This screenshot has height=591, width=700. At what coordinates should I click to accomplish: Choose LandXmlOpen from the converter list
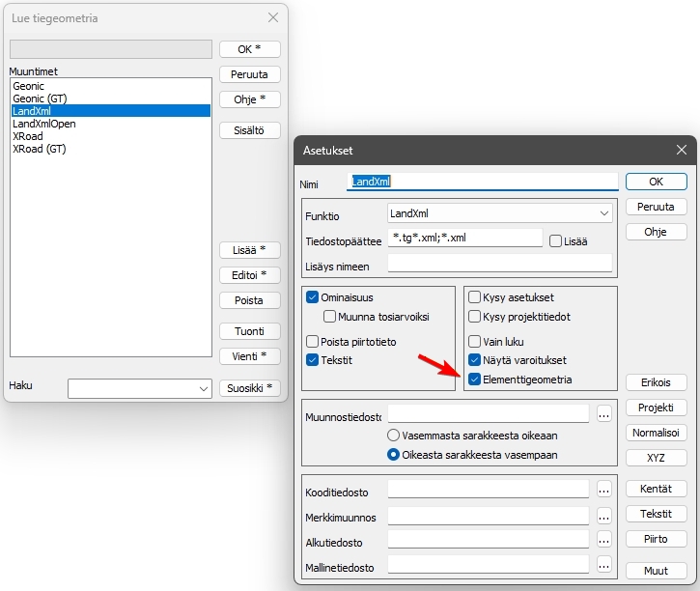[x=44, y=124]
